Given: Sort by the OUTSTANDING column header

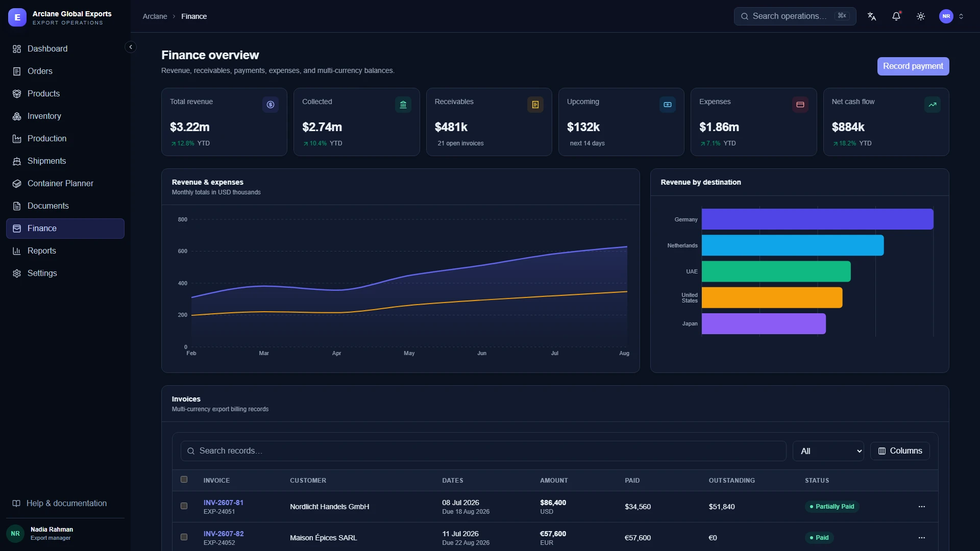Looking at the screenshot, I should click(731, 481).
